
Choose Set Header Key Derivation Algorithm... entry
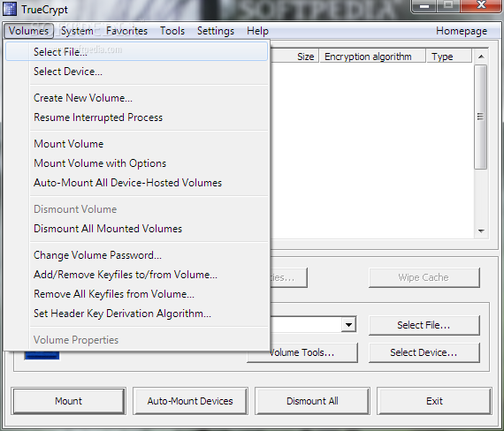(136, 314)
